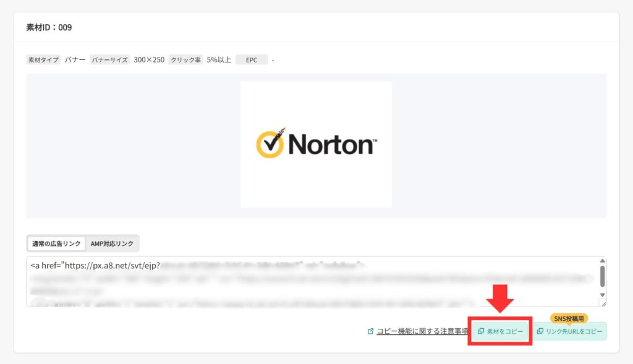Screen dimensions: 633x364
Task: Click the 素材タイプ label
Action: pyautogui.click(x=43, y=60)
